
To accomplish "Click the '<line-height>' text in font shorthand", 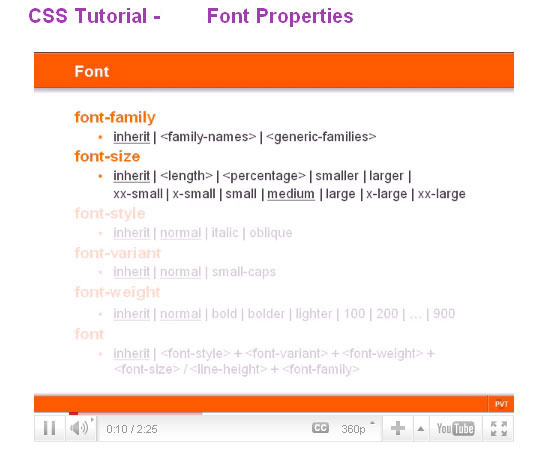I will (x=228, y=369).
